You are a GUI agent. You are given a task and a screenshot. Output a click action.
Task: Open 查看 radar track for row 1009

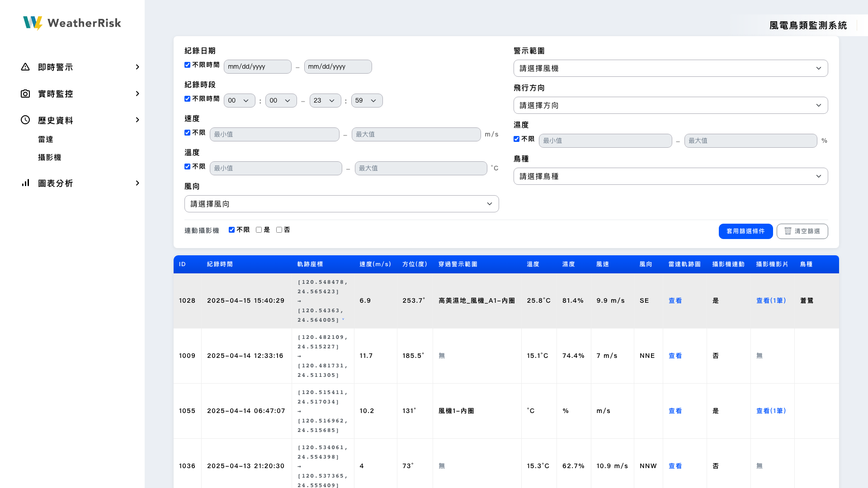tap(675, 356)
